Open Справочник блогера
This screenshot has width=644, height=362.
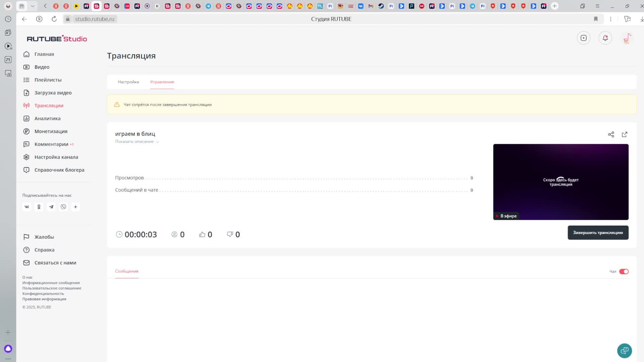pyautogui.click(x=59, y=170)
